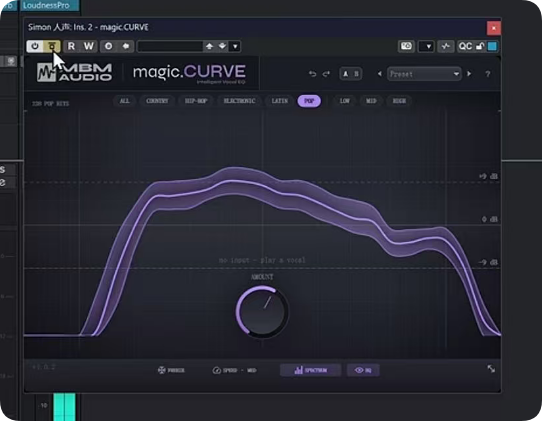The width and height of the screenshot is (542, 421).
Task: Click the round circle icon beside W
Action: pos(109,46)
